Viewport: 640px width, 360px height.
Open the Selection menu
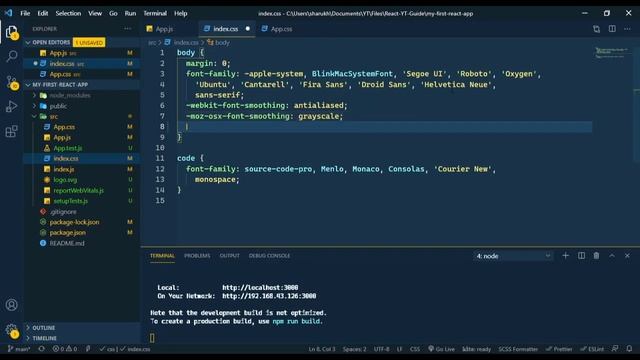68,13
